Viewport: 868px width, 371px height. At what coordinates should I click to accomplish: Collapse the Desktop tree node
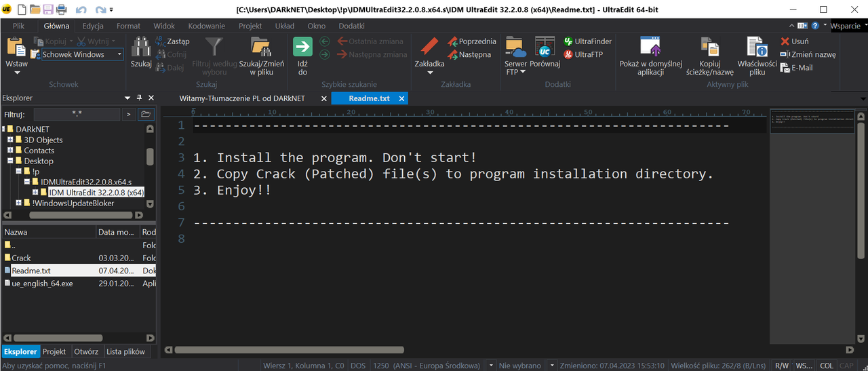coord(10,161)
